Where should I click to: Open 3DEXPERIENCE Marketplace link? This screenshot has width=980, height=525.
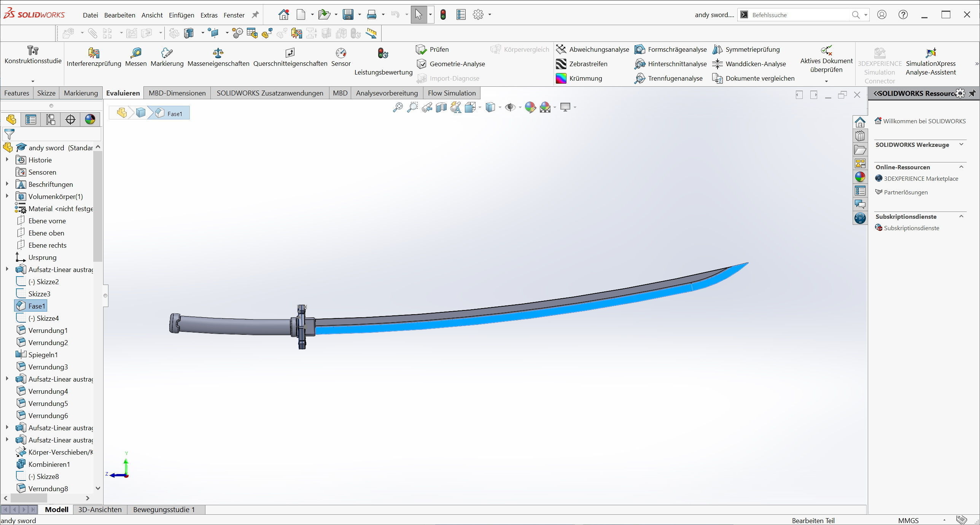(x=921, y=178)
